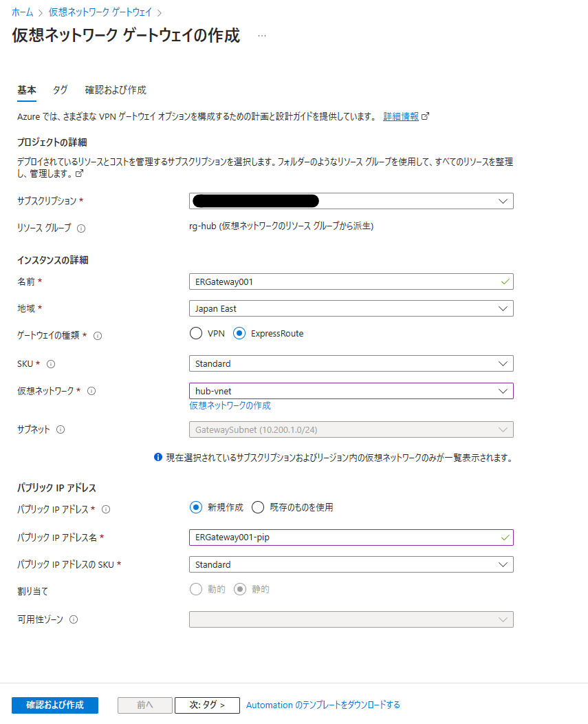Click info icon beside リソース グループ

(x=81, y=228)
